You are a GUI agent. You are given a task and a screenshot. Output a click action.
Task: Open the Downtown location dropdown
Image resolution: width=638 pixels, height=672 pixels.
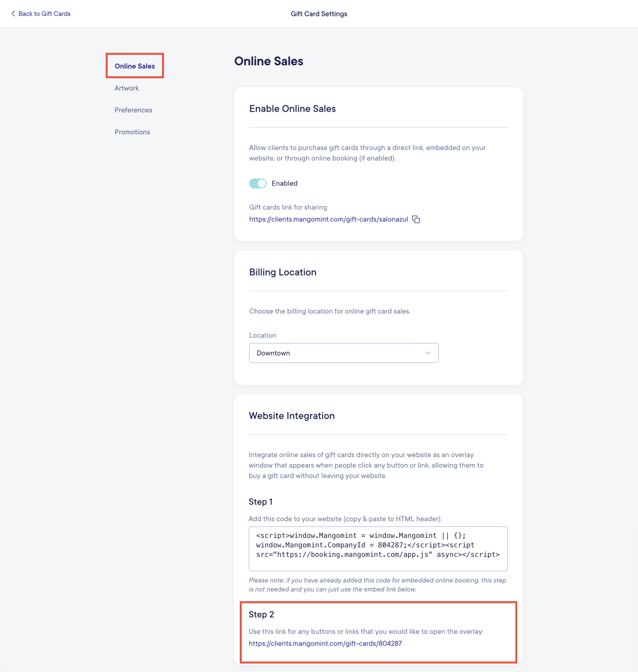click(343, 353)
